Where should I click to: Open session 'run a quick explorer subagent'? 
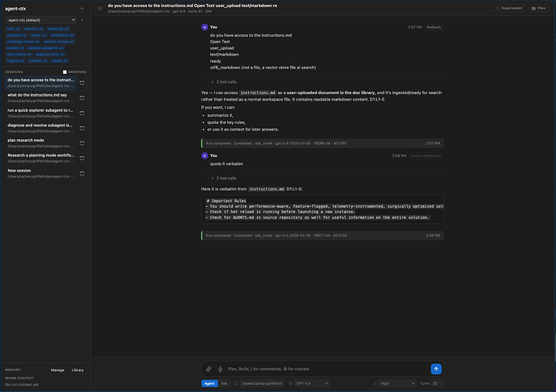point(41,113)
